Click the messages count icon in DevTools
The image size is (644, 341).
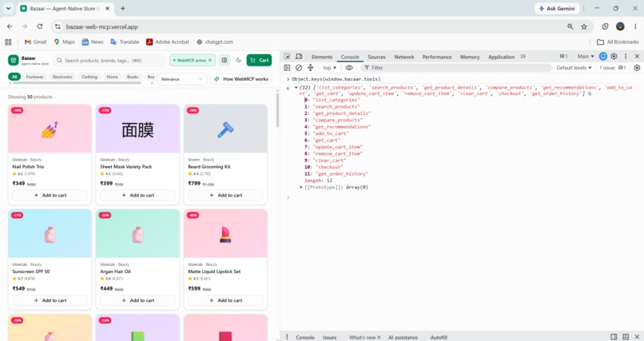point(563,57)
